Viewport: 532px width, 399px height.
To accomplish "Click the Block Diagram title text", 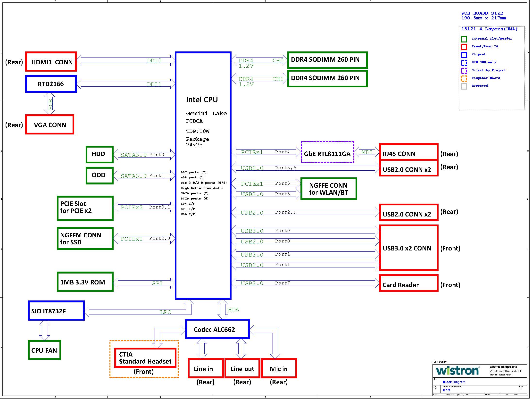I will click(x=454, y=382).
